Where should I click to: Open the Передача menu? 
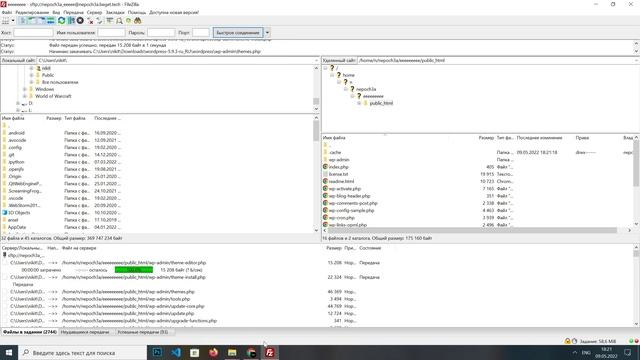click(x=73, y=12)
